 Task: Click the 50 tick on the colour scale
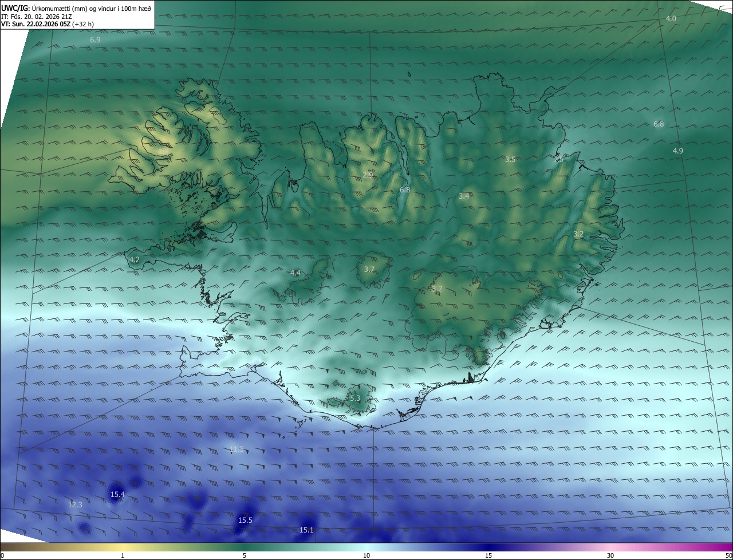tap(728, 555)
